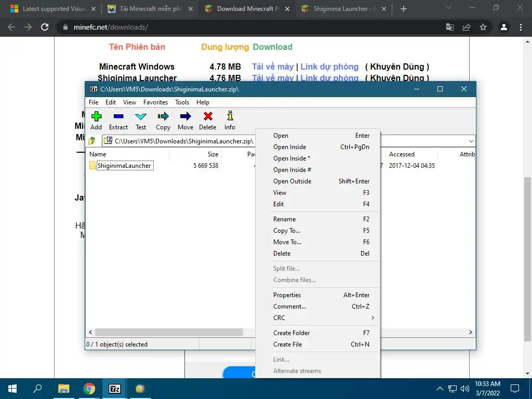This screenshot has width=532, height=399.
Task: Open Chrome from the taskbar
Action: pos(89,389)
